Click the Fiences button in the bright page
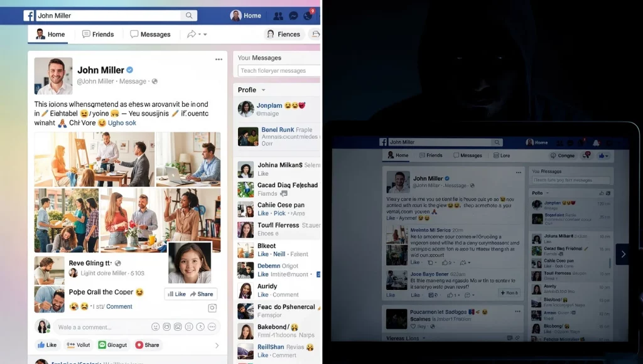 [x=283, y=34]
